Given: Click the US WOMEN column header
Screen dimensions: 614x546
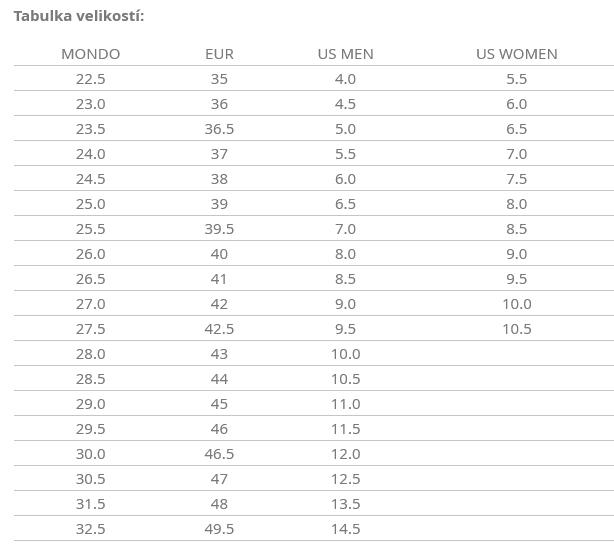Looking at the screenshot, I should 516,54.
